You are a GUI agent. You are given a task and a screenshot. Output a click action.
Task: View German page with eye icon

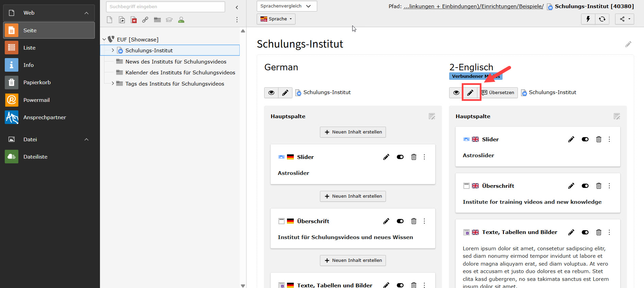click(271, 93)
